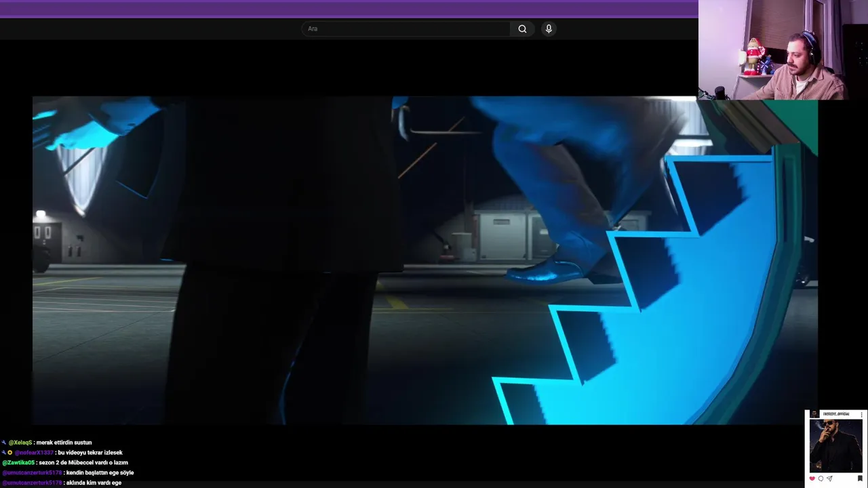Activate voice search microphone icon

pos(549,28)
